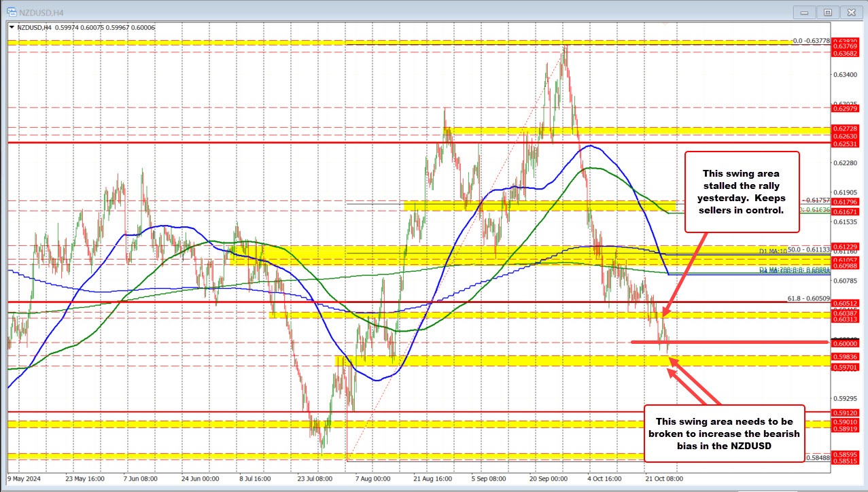Collapse the OHLC quote readout disclosure triangle

[12, 27]
